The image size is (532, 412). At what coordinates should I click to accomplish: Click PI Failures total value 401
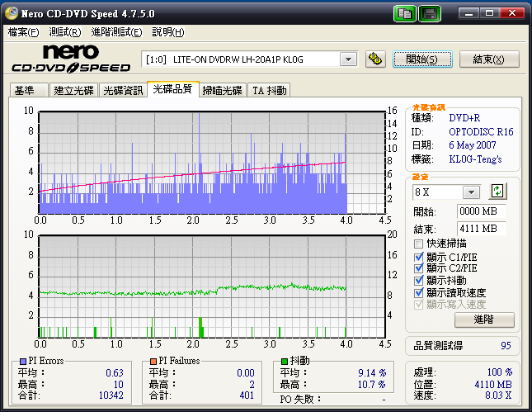[x=247, y=395]
